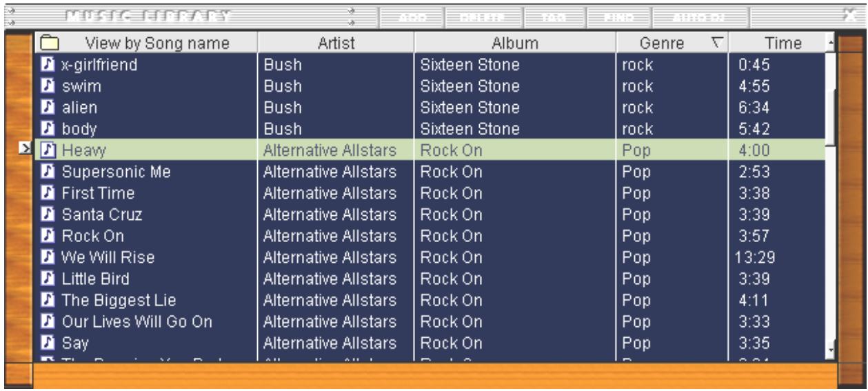Click the note icon for We Will Rise
The image size is (868, 391).
pos(48,257)
